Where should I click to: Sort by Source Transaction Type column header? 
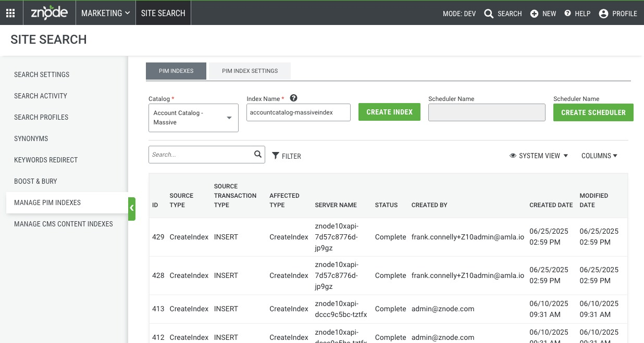coord(235,196)
